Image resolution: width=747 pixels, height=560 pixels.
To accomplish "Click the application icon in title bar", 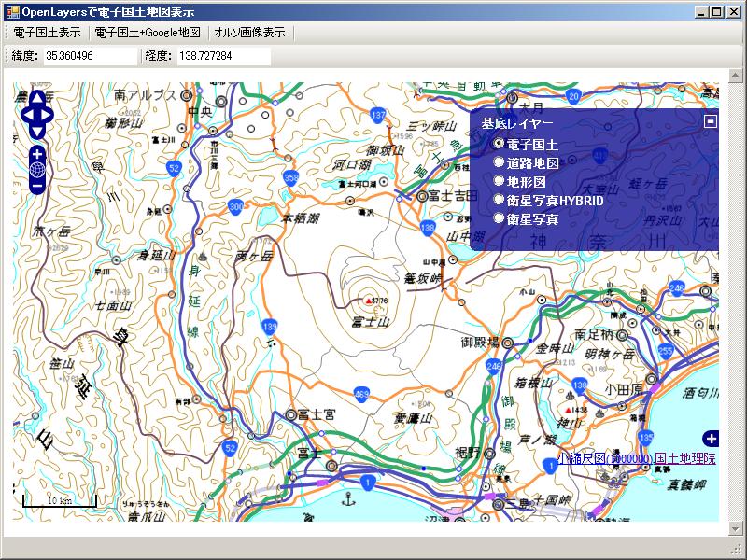I will 11,12.
